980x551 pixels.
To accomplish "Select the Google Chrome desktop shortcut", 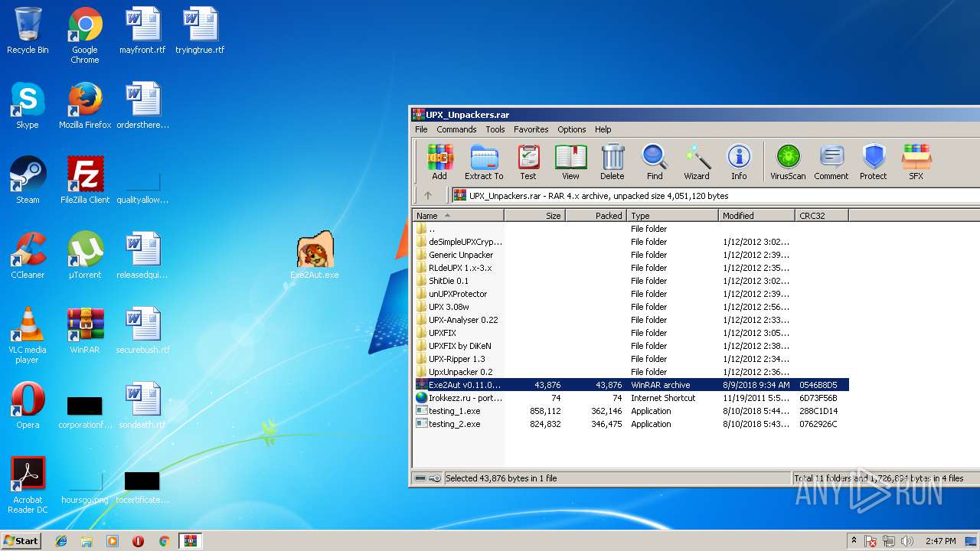I will (85, 35).
